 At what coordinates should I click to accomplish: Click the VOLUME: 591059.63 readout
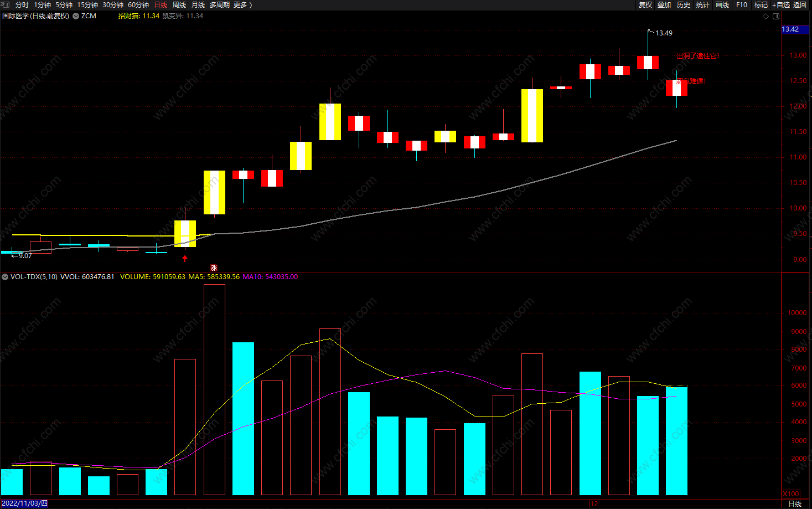[153, 277]
